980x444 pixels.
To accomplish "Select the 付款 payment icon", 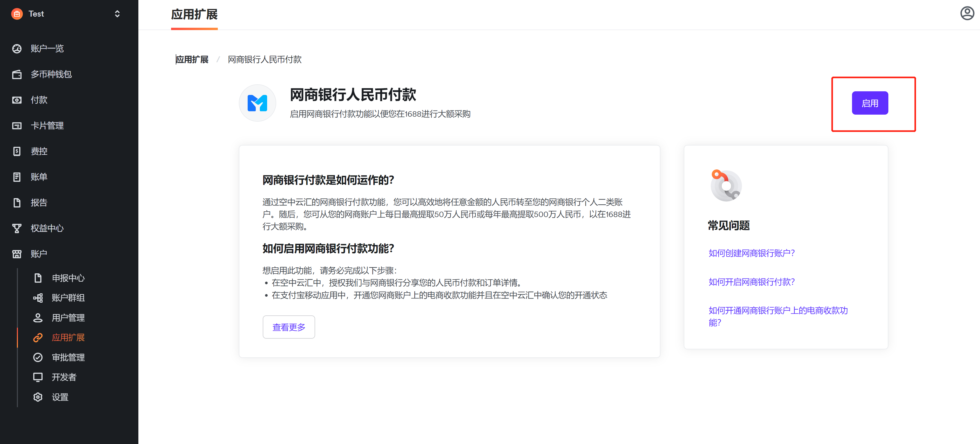I will click(x=17, y=100).
